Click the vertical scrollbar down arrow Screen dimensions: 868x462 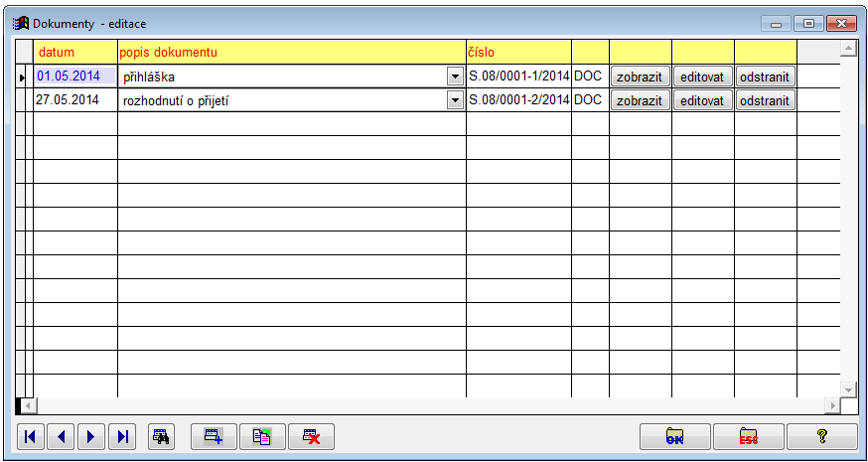[x=848, y=388]
